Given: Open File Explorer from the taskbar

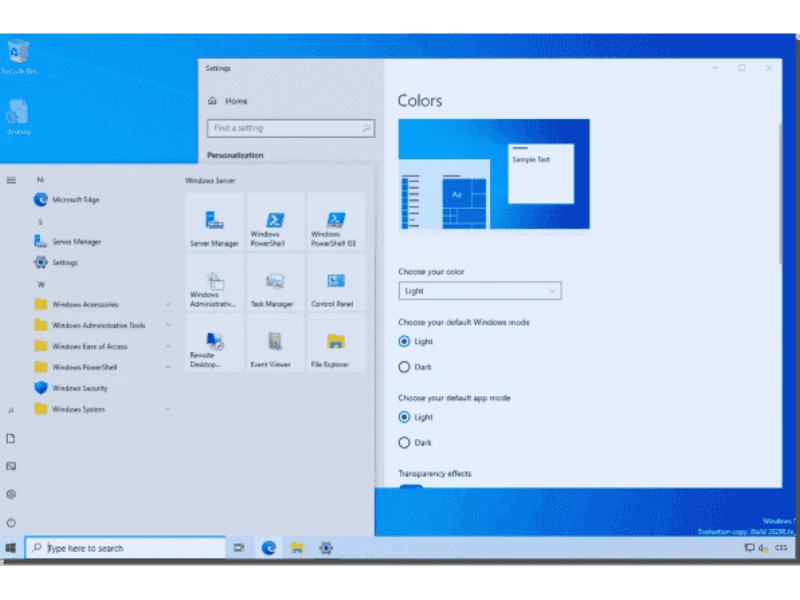Looking at the screenshot, I should coord(297,548).
